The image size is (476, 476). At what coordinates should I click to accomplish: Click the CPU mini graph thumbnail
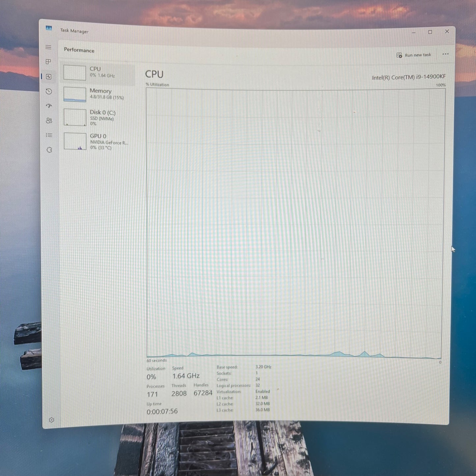[x=75, y=73]
